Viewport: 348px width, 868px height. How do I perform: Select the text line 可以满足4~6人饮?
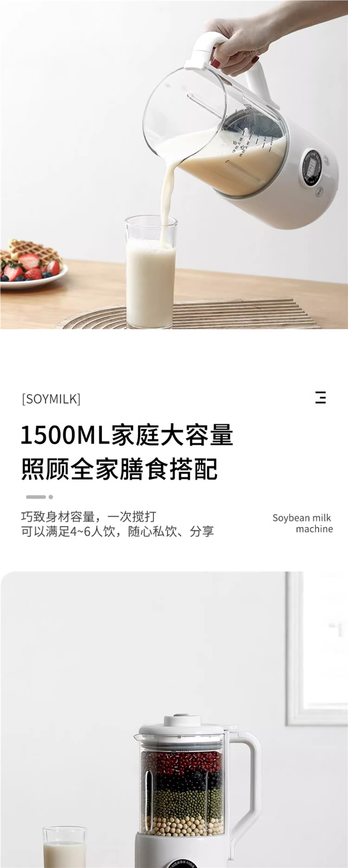point(69,531)
